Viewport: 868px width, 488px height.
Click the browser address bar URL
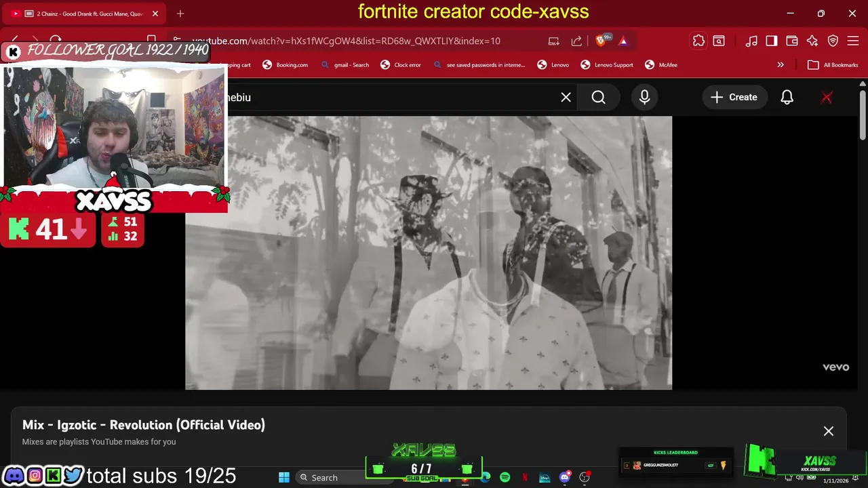tap(347, 41)
